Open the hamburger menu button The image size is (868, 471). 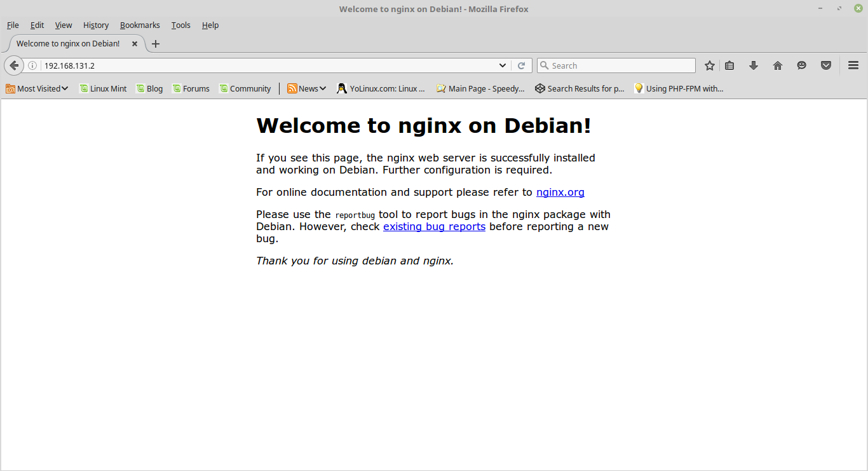click(x=853, y=65)
